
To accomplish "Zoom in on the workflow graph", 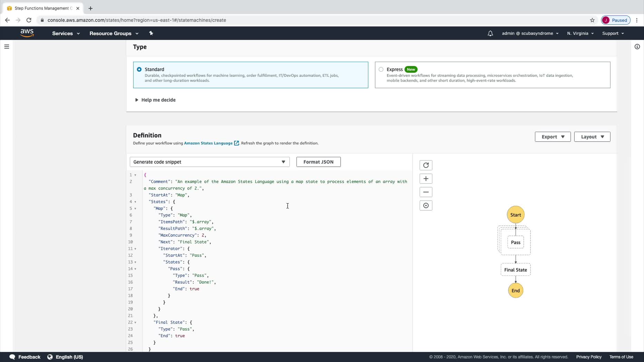I will pyautogui.click(x=426, y=179).
